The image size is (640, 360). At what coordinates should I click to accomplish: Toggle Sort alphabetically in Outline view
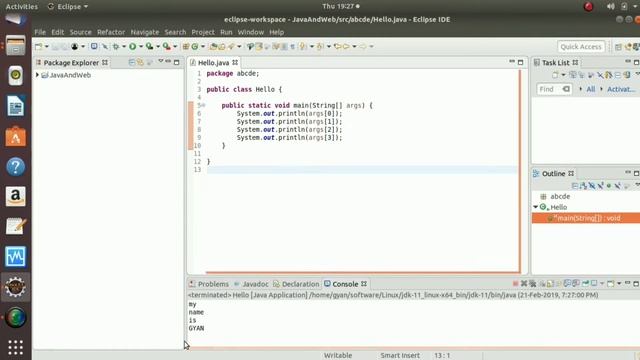584,186
